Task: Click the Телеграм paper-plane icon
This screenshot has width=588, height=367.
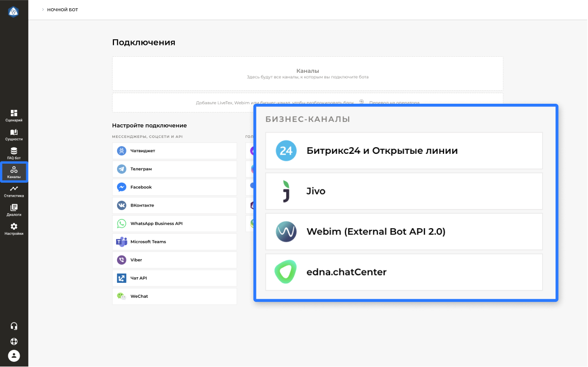Action: [x=122, y=169]
